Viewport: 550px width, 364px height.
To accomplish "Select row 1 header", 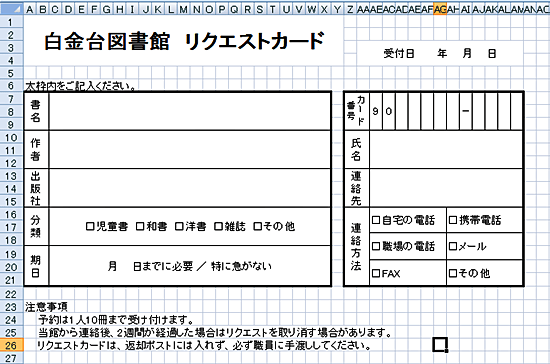I will (12, 22).
